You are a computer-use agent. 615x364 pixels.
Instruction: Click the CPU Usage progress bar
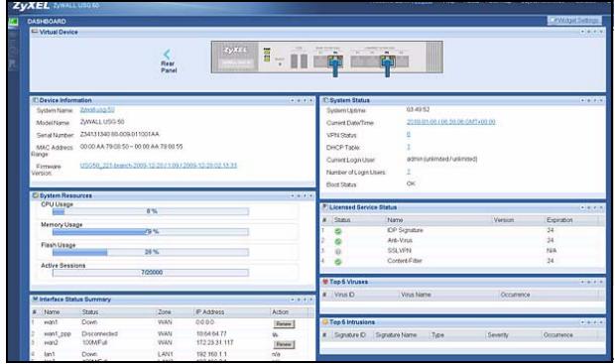tap(151, 211)
